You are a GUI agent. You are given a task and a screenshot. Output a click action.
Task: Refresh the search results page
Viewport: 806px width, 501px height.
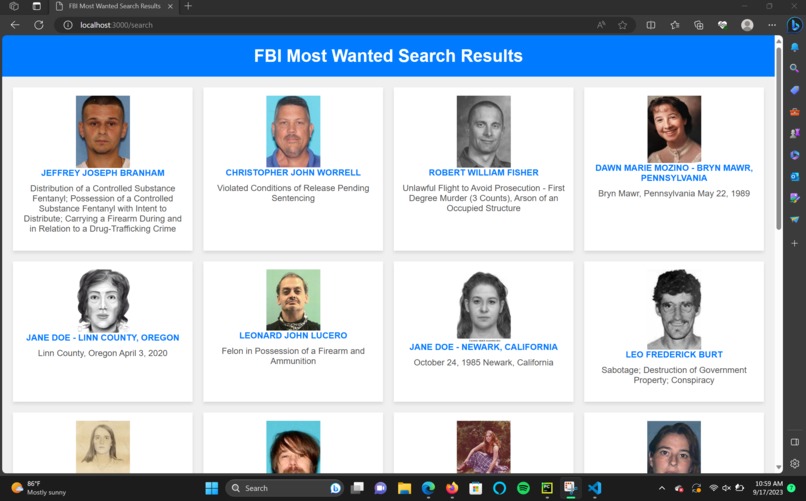39,25
